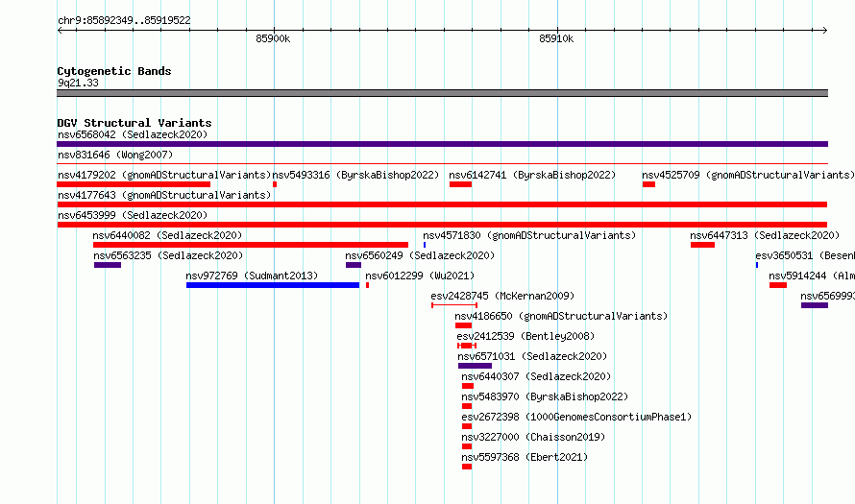Click the nsv6568042 (Sedlazeck2020) label
This screenshot has height=504, width=855.
click(133, 134)
